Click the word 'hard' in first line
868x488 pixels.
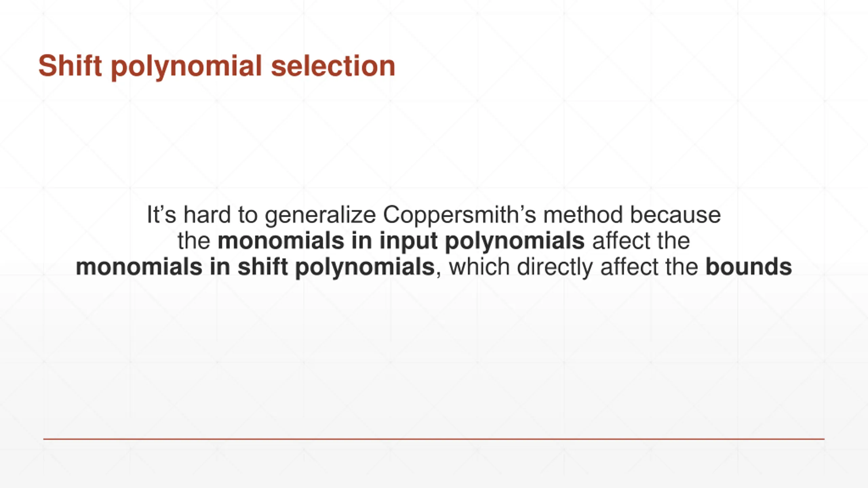tap(207, 214)
